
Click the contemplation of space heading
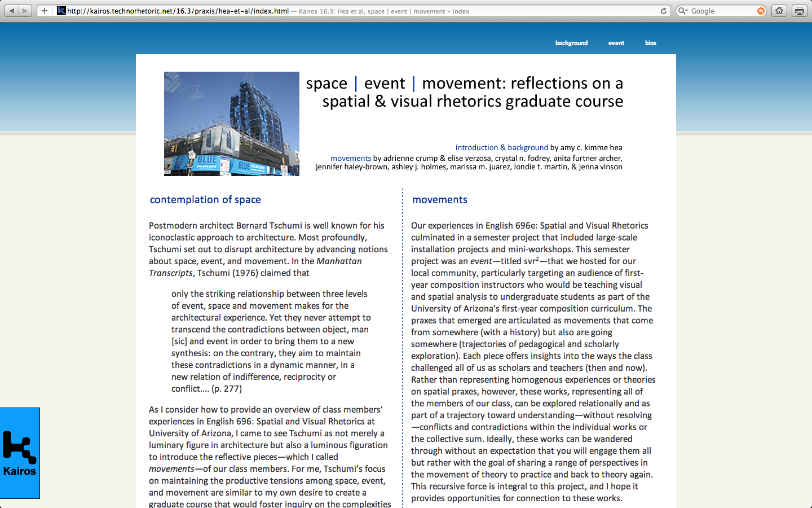click(205, 200)
